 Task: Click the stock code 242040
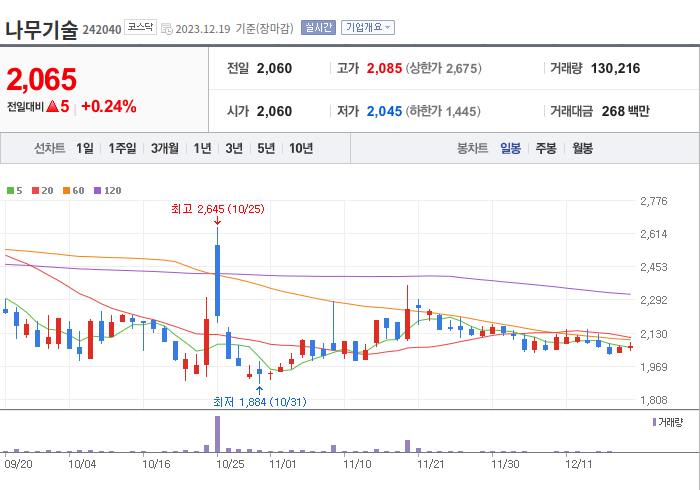[102, 30]
